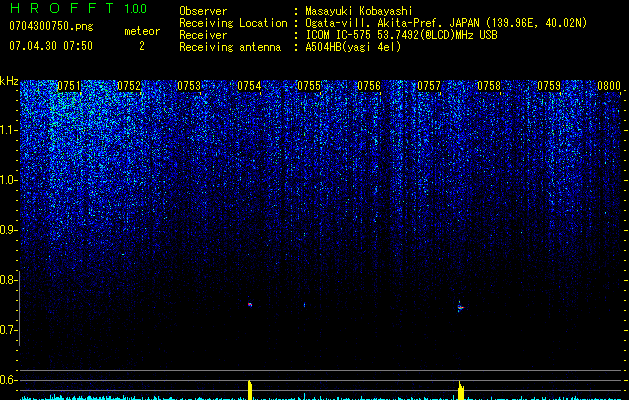The image size is (629, 400).
Task: Click the 0800 time marker
Action: click(609, 86)
